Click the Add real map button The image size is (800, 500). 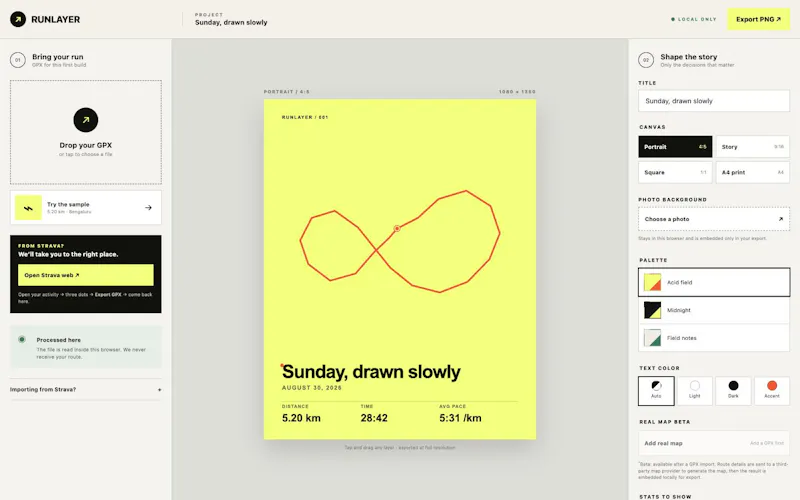(714, 443)
